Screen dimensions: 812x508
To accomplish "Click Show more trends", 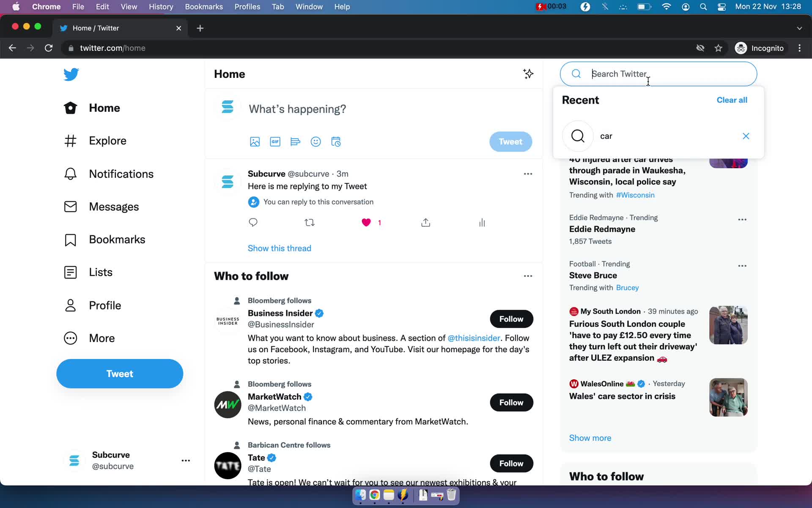I will point(590,438).
